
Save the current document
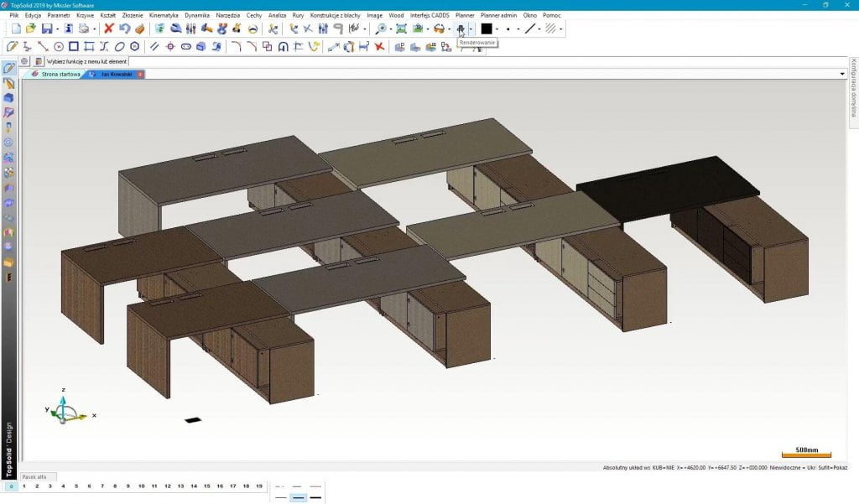pyautogui.click(x=47, y=29)
